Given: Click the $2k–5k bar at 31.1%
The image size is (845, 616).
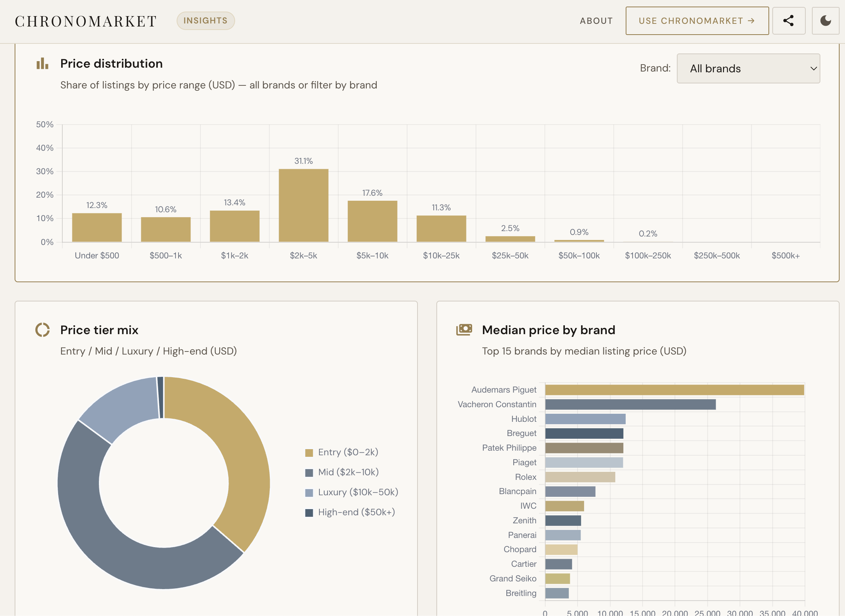Looking at the screenshot, I should [303, 205].
